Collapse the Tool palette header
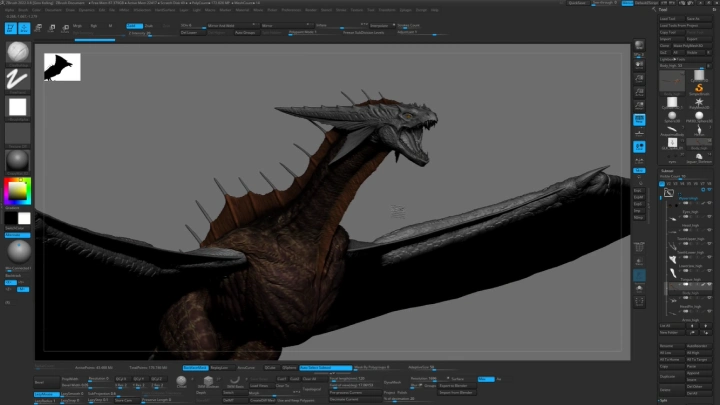The image size is (720, 405). [x=663, y=9]
